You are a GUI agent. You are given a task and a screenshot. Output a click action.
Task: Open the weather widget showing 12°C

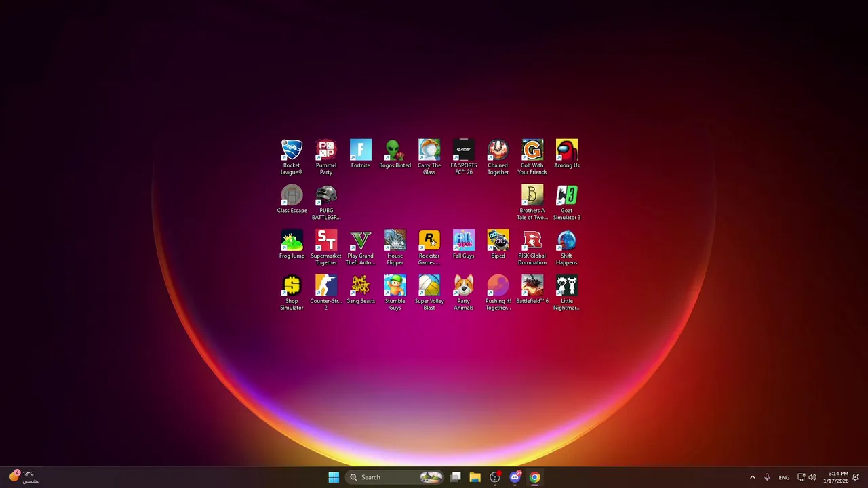24,477
